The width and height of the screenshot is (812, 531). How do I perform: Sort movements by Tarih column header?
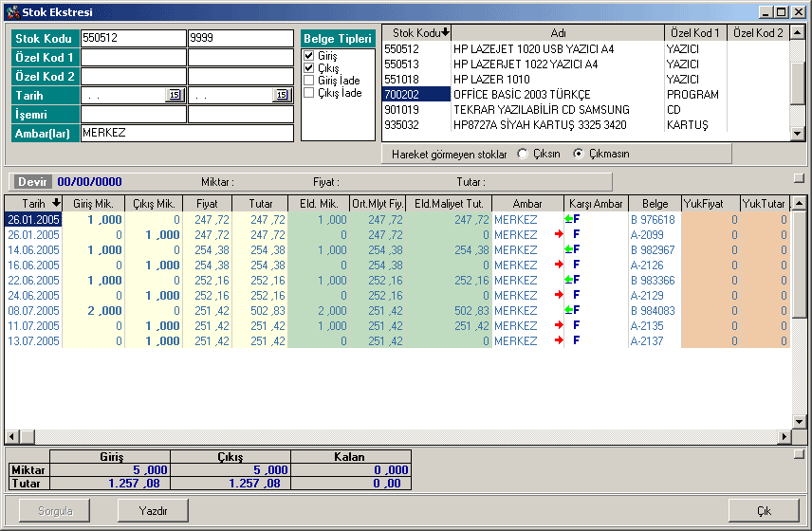point(33,204)
